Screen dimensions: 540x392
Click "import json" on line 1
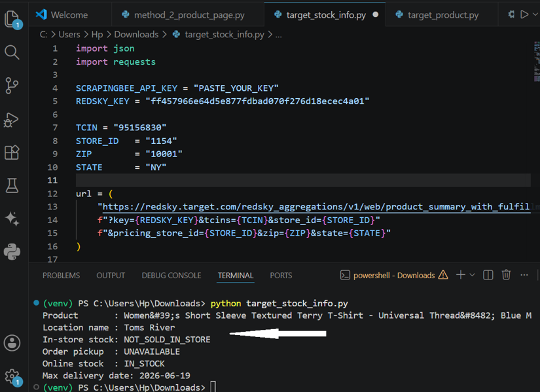[x=105, y=48]
